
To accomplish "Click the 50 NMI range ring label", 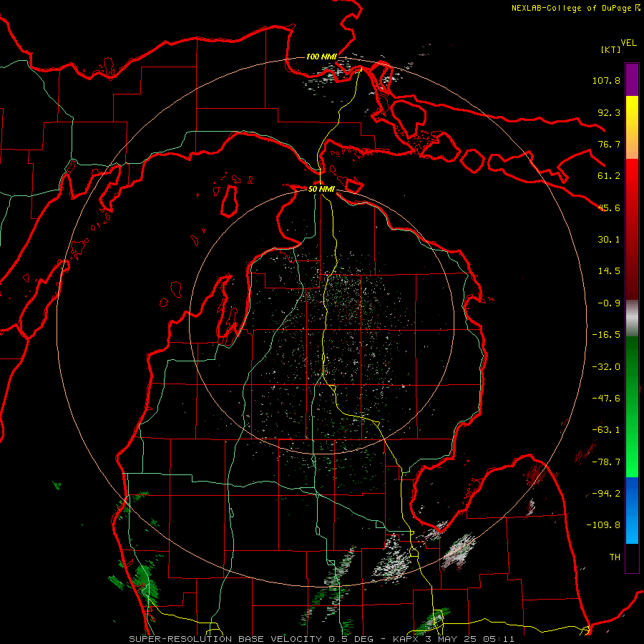I will [321, 189].
